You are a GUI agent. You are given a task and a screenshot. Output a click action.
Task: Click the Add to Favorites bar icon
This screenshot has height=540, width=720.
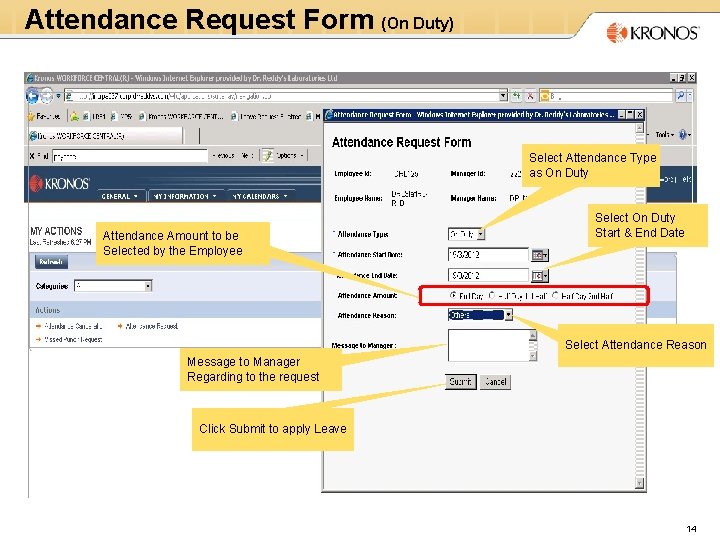[x=74, y=117]
